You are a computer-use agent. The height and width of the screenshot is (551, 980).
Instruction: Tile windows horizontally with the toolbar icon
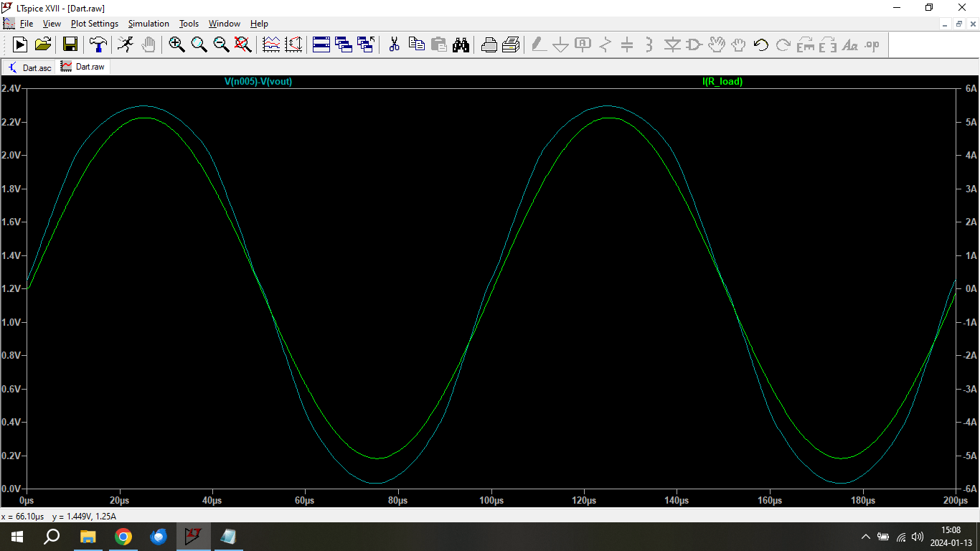coord(321,44)
